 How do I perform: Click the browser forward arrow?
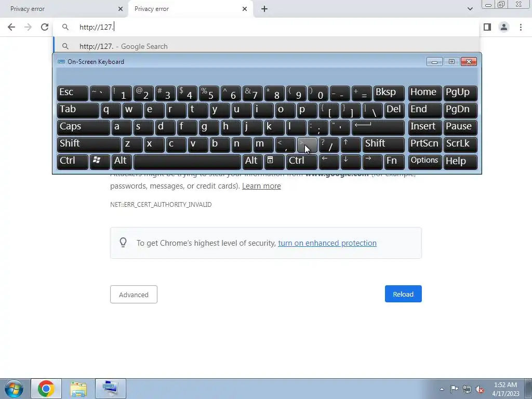(28, 27)
